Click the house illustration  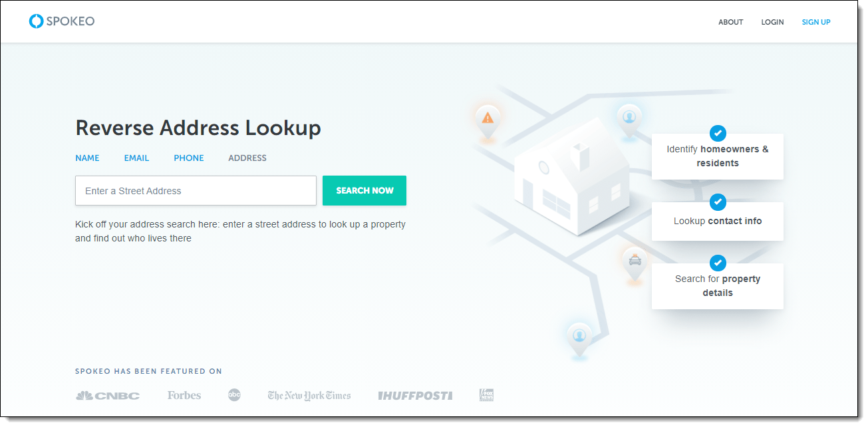click(572, 176)
